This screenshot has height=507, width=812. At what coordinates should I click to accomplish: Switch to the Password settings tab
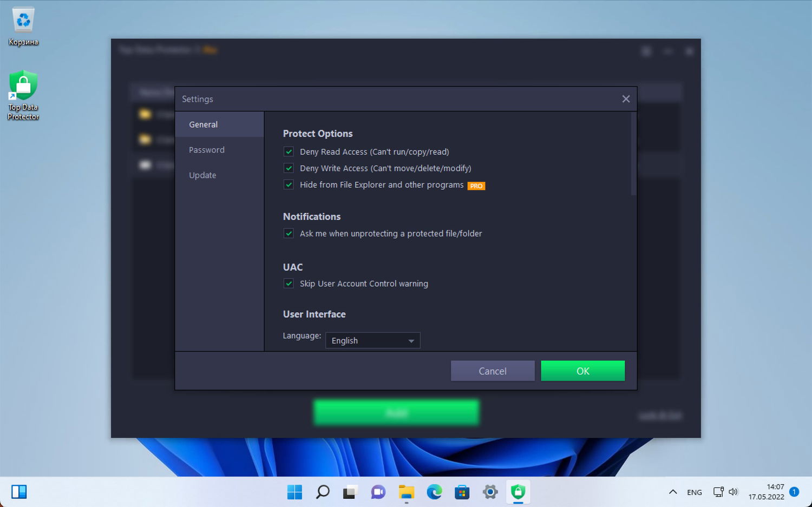(207, 150)
